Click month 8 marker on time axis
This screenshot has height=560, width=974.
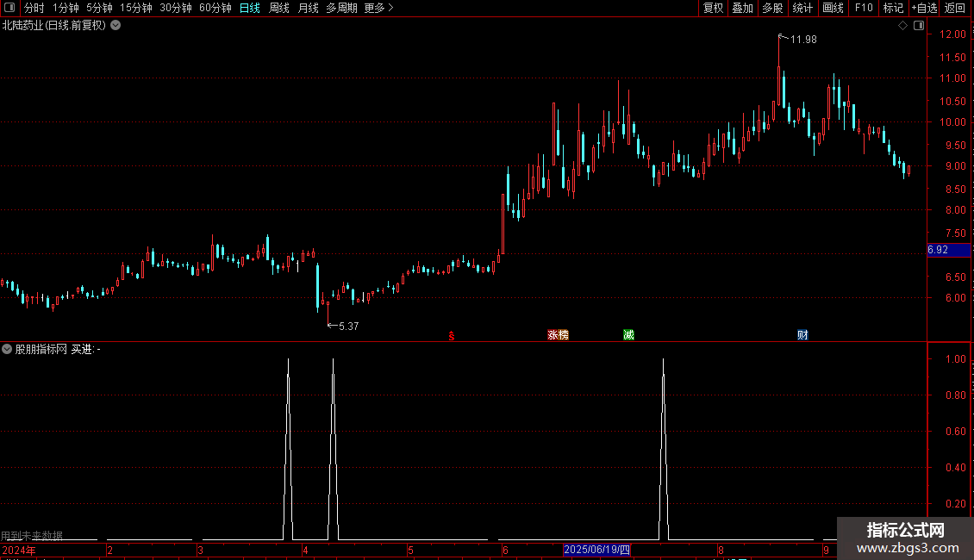pos(721,550)
